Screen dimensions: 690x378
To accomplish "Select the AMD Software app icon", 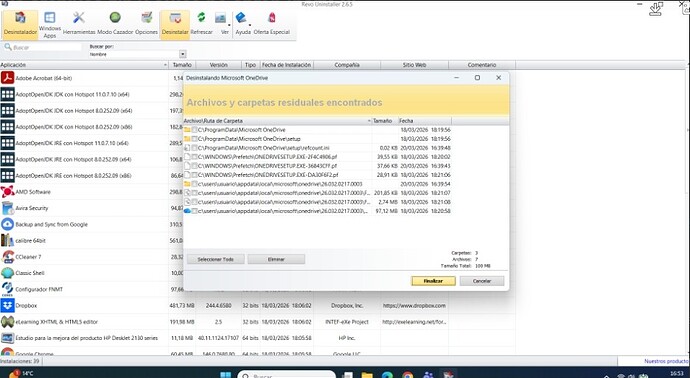I will (x=7, y=192).
